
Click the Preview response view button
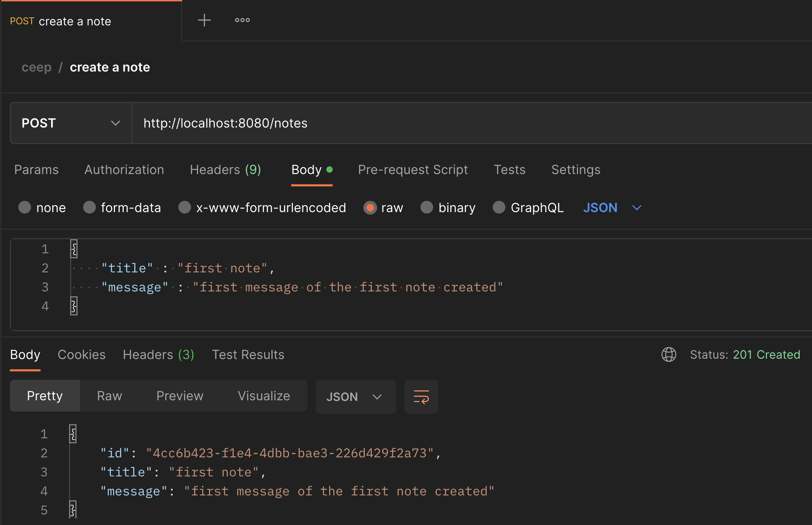pyautogui.click(x=179, y=396)
